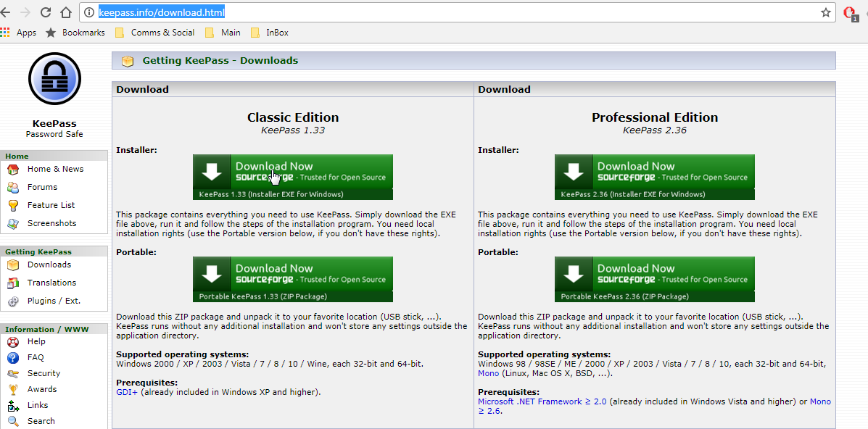Open the red Opera extension icon
The width and height of the screenshot is (868, 429).
click(x=850, y=13)
